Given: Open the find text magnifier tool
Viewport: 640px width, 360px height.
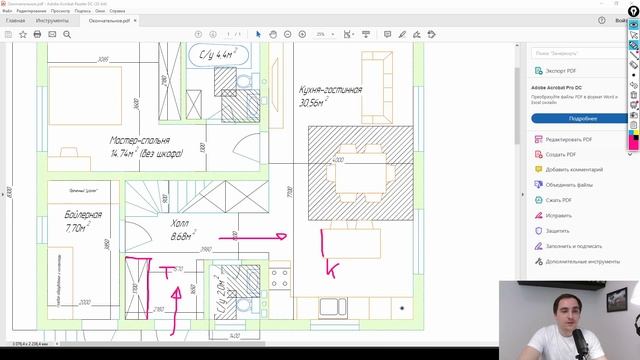Looking at the screenshot, I should point(67,35).
